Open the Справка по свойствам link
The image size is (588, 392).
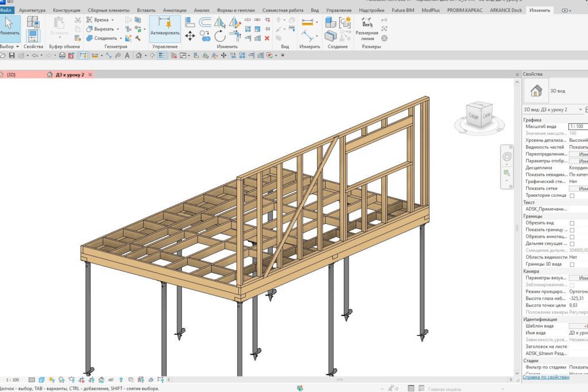[546, 377]
